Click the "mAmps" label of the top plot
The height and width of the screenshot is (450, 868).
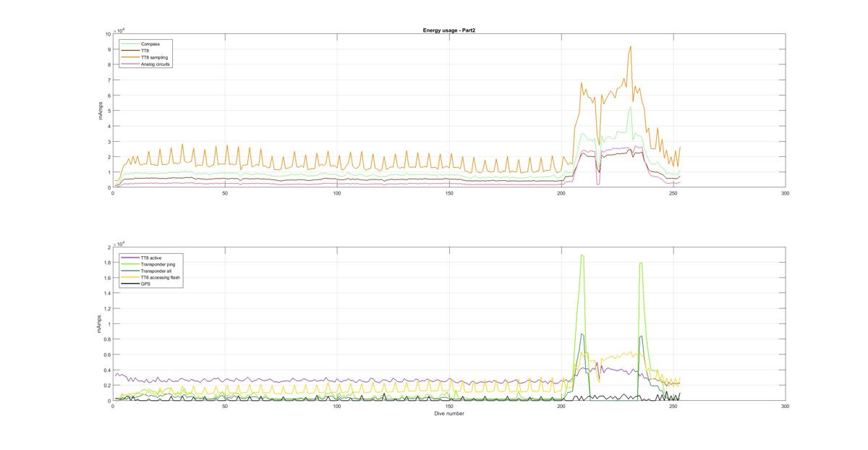pos(102,111)
